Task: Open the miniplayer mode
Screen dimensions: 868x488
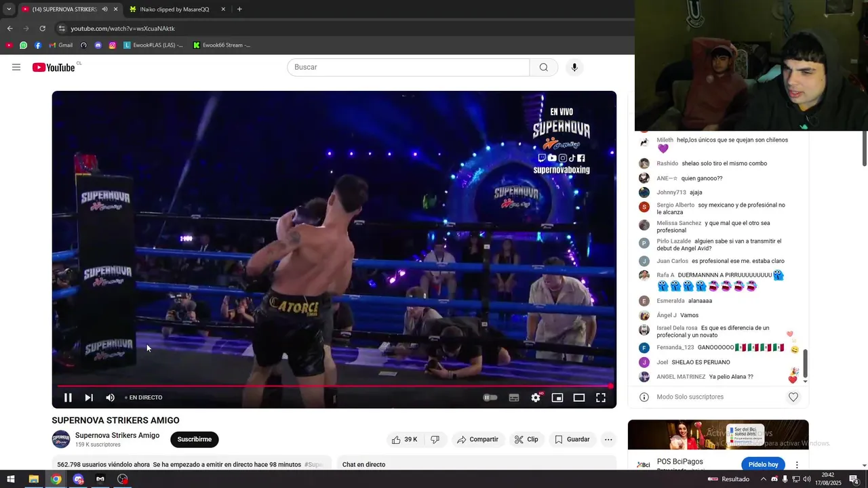Action: pyautogui.click(x=557, y=398)
